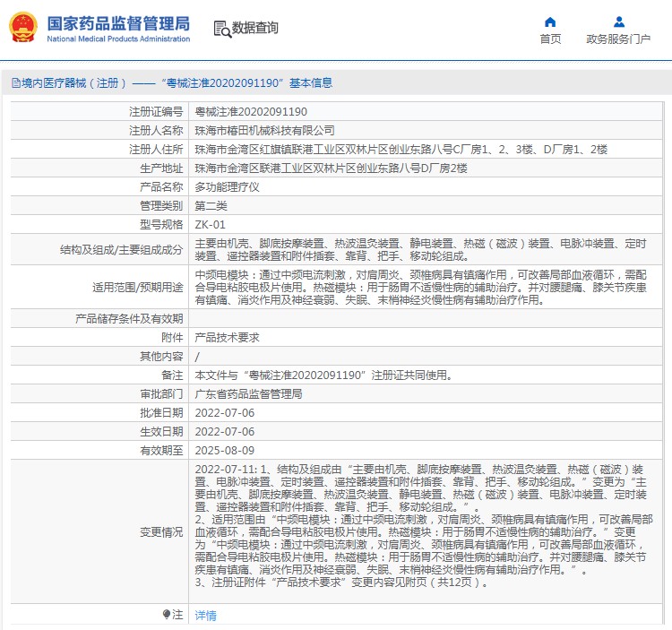
Task: Go to 首页 text link
Action: pos(550,39)
